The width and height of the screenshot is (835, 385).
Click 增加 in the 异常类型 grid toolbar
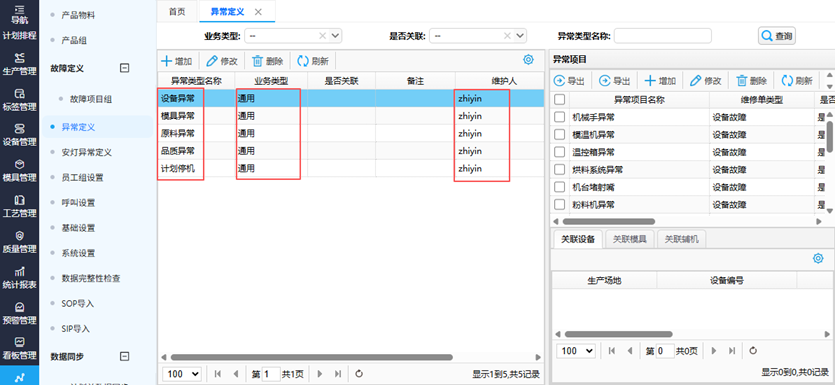(x=177, y=61)
